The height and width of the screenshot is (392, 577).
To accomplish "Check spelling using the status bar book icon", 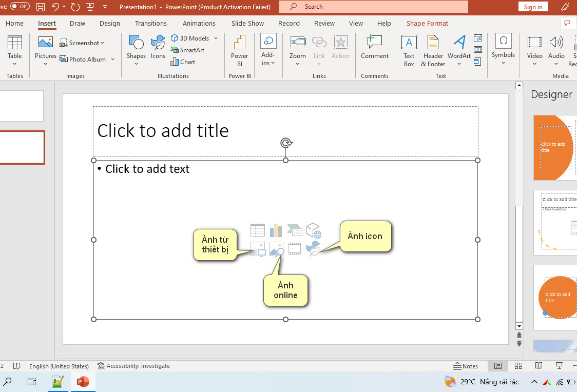I will click(16, 366).
